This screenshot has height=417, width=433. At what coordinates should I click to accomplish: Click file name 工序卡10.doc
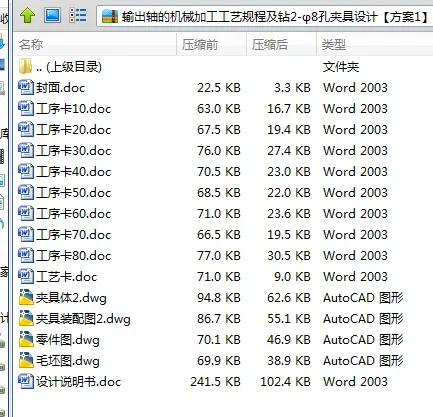point(74,109)
